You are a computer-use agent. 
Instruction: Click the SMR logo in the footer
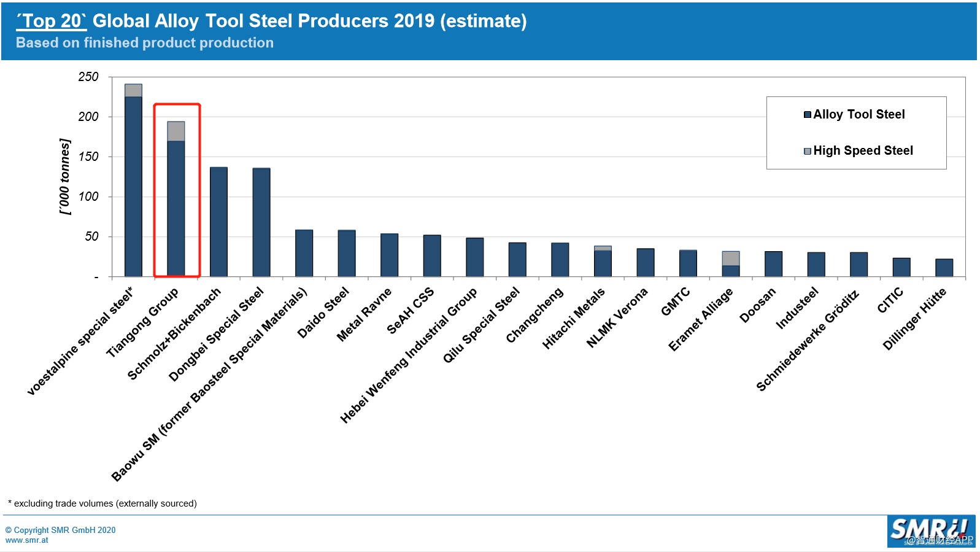(x=931, y=531)
